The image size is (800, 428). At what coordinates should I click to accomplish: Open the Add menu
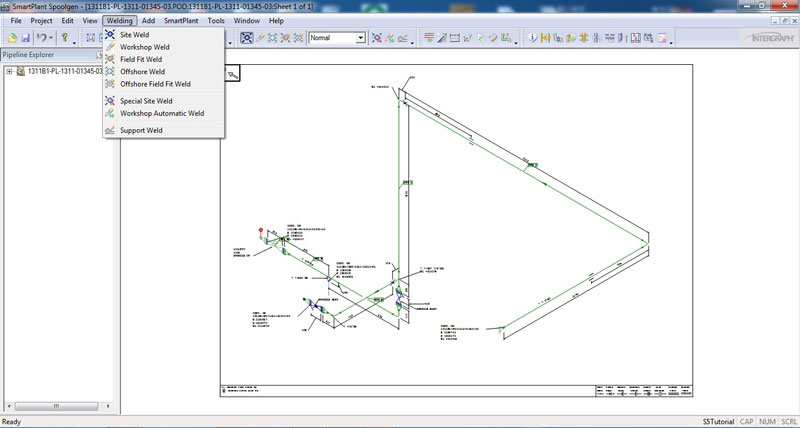pyautogui.click(x=148, y=21)
